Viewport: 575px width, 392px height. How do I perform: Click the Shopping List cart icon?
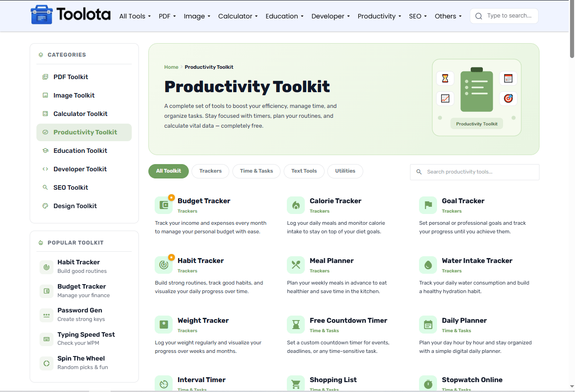pyautogui.click(x=296, y=384)
